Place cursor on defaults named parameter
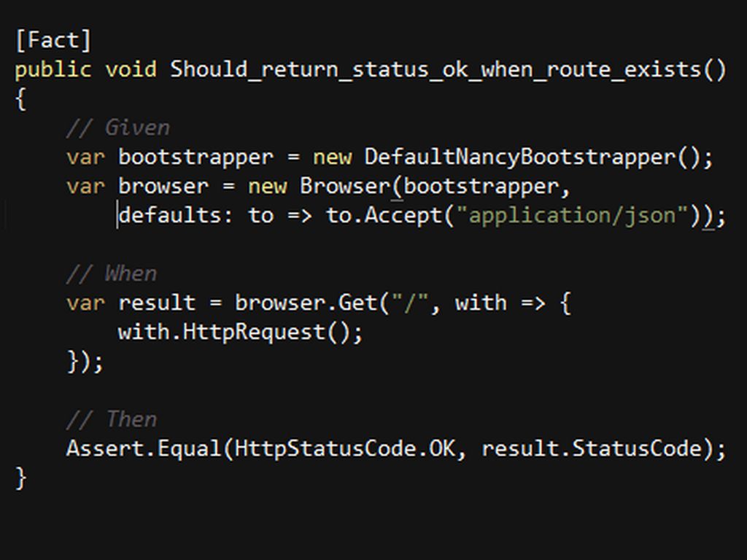This screenshot has height=560, width=747. point(169,215)
